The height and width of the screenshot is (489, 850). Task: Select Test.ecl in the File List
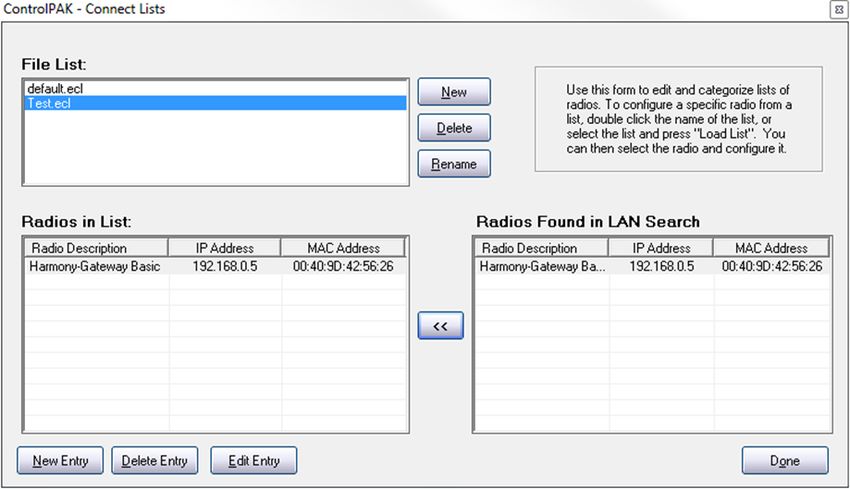[215, 103]
